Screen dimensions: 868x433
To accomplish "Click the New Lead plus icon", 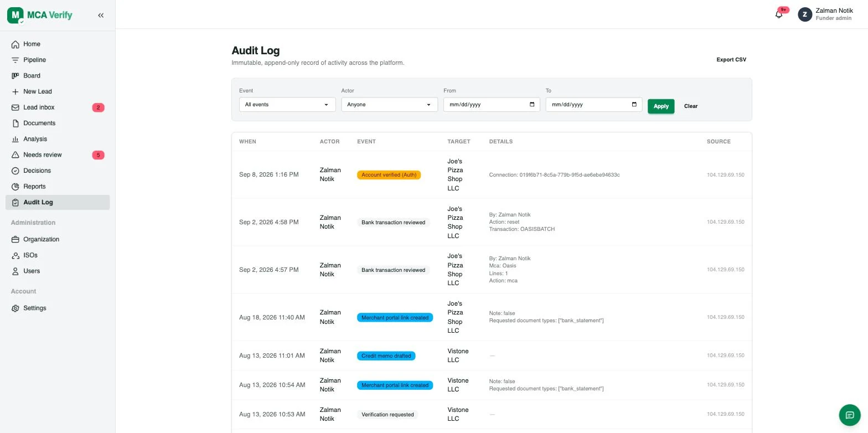I will click(15, 91).
